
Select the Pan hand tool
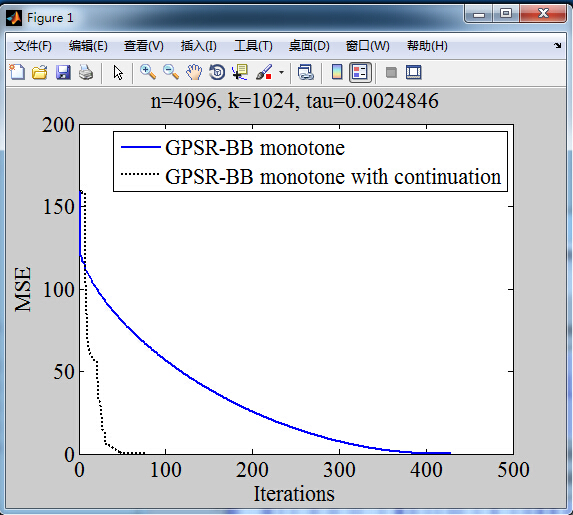click(x=194, y=72)
